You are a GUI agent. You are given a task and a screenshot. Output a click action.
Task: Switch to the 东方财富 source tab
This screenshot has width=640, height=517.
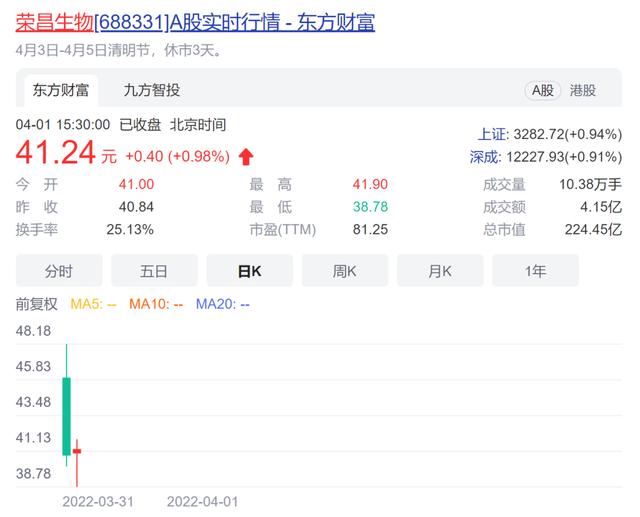(x=61, y=90)
